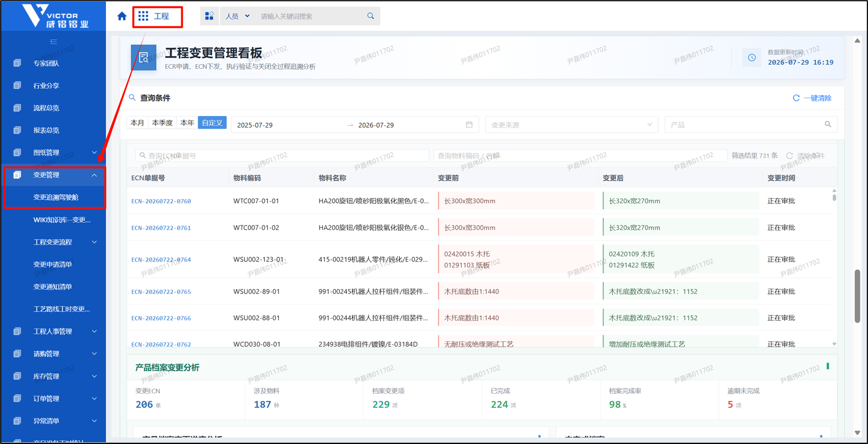Screen dimensions: 868x444
Task: Click the 变更时间 column header
Action: point(781,178)
